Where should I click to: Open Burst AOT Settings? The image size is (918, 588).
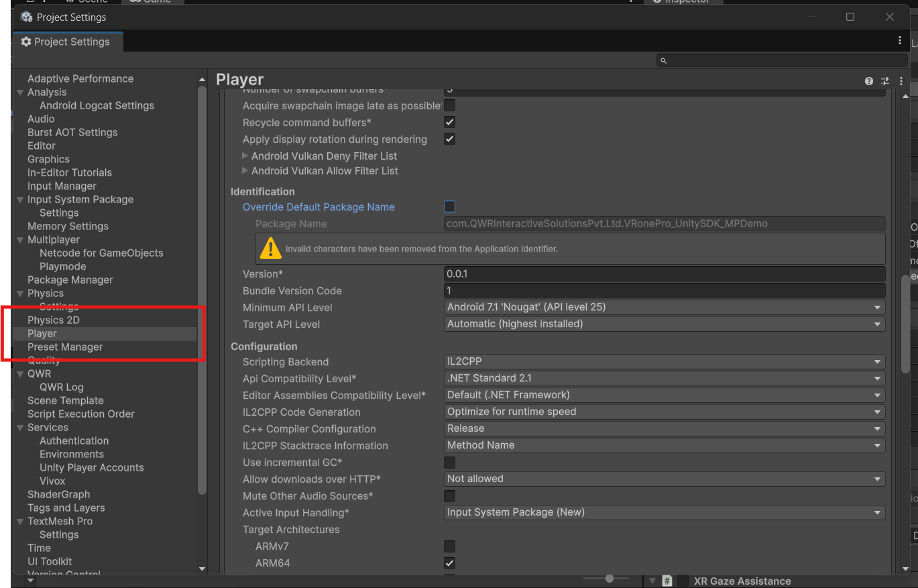[x=72, y=132]
